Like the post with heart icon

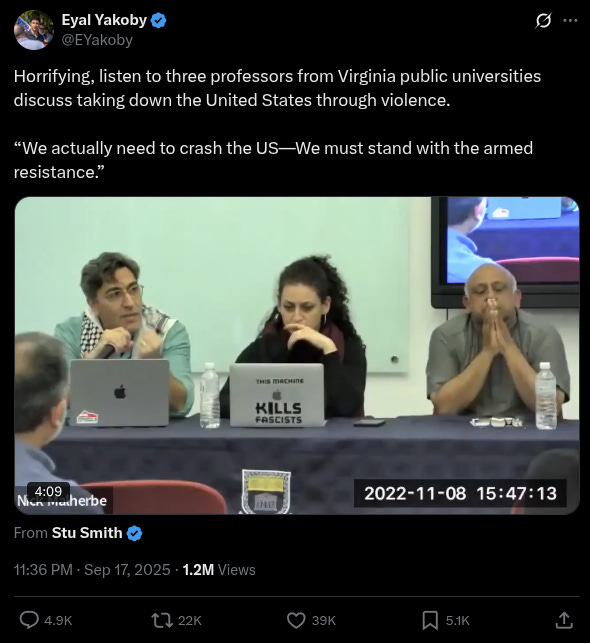click(296, 620)
